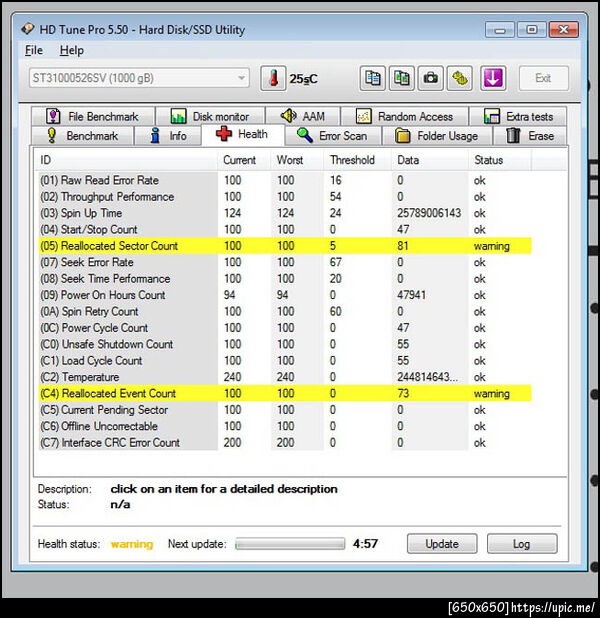Select the (C7) Interface CRC Error Count row
This screenshot has height=618, width=600.
(285, 443)
